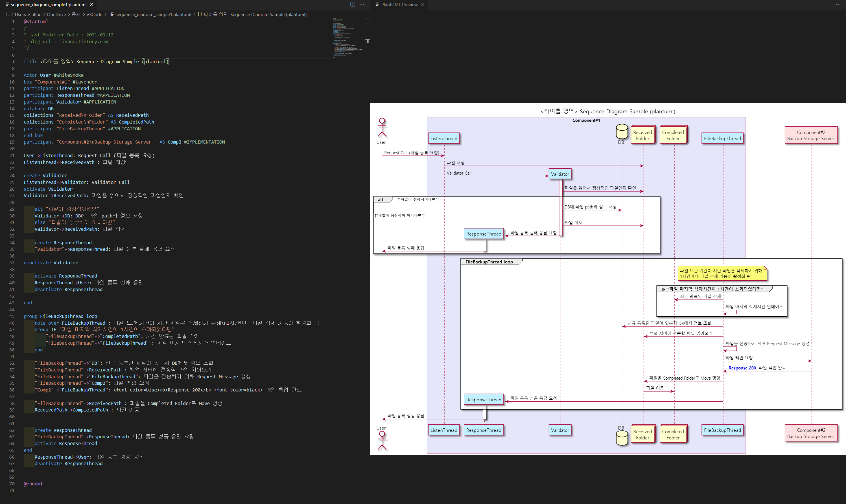Click the ListenThread participant box at diagram top
846x504 pixels.
pyautogui.click(x=443, y=138)
